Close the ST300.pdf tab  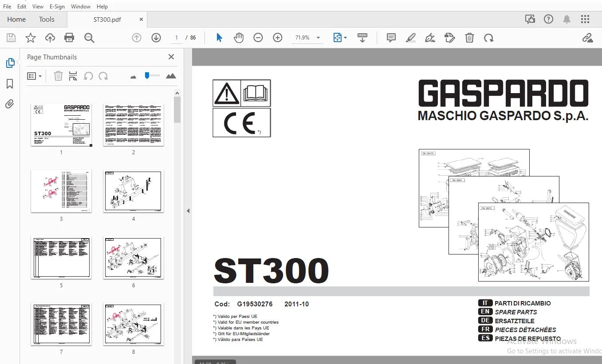(x=142, y=20)
